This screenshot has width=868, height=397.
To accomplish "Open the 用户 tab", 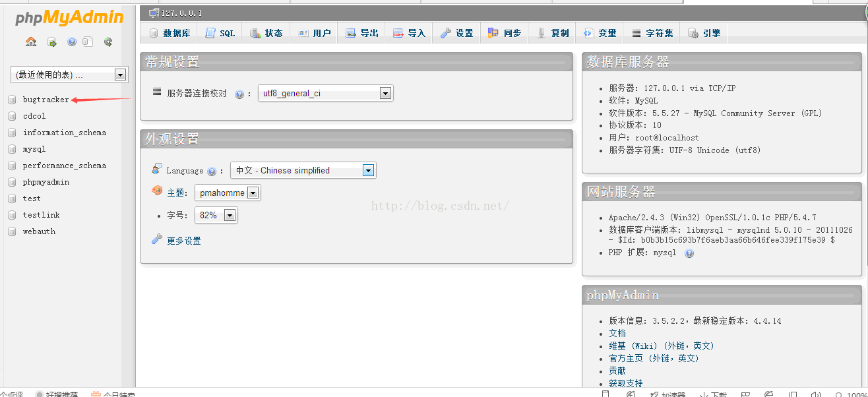I will pos(313,33).
